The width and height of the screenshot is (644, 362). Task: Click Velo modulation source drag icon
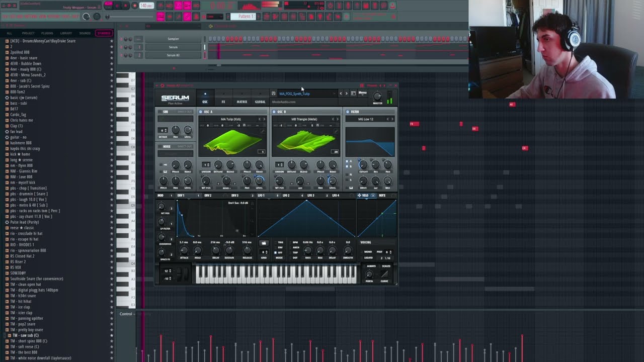pos(359,195)
